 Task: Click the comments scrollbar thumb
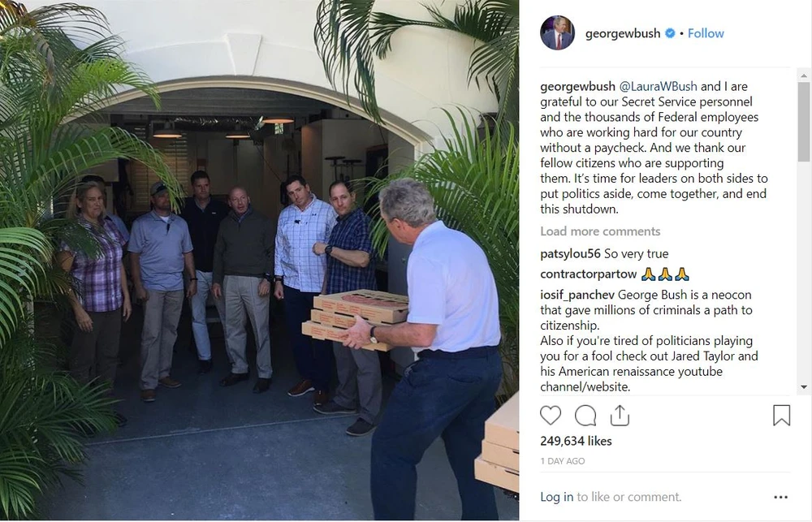(804, 122)
